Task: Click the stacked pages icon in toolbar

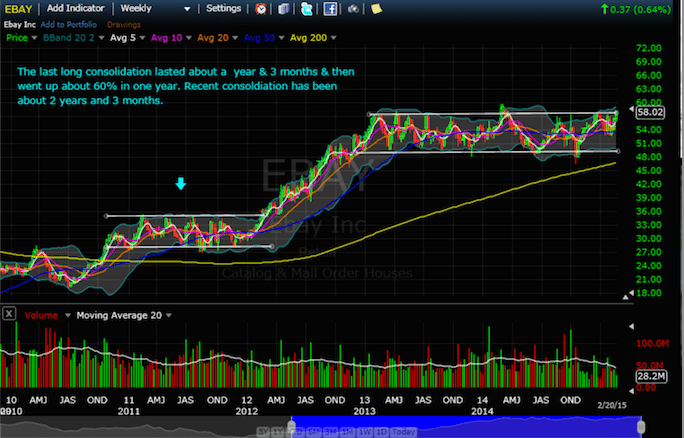Action: (x=282, y=9)
